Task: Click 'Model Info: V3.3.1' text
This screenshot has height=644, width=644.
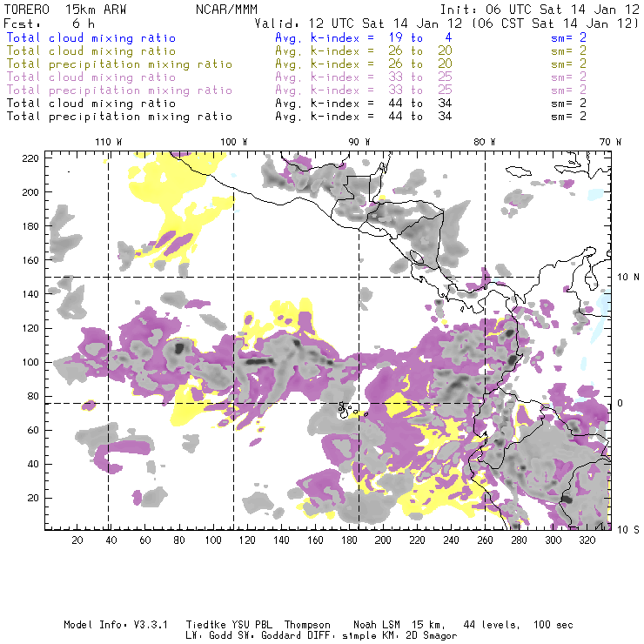Action: pyautogui.click(x=116, y=625)
